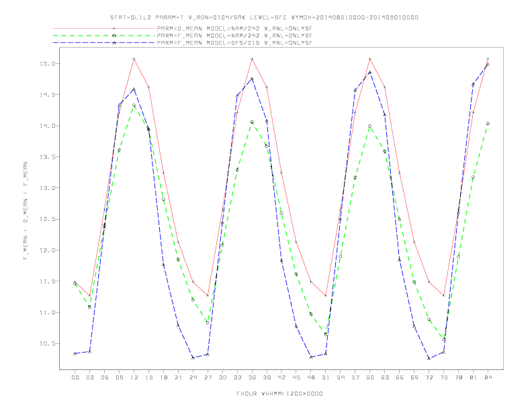The width and height of the screenshot is (532, 411).
Task: Click the red solid legend line sample
Action: [x=104, y=28]
